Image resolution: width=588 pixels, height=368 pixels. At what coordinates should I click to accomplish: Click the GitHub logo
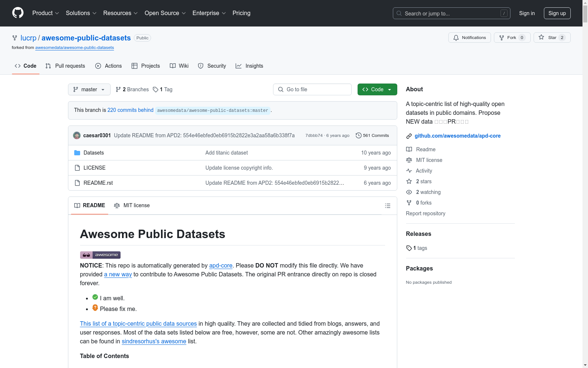[x=17, y=13]
